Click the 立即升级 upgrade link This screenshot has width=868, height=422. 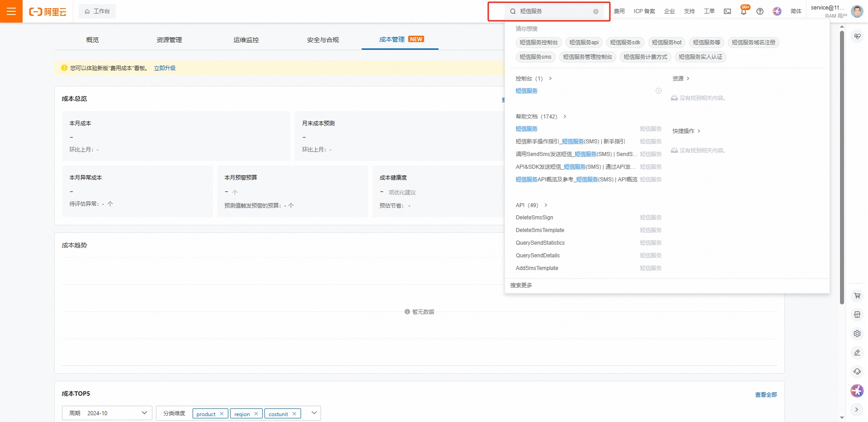164,68
